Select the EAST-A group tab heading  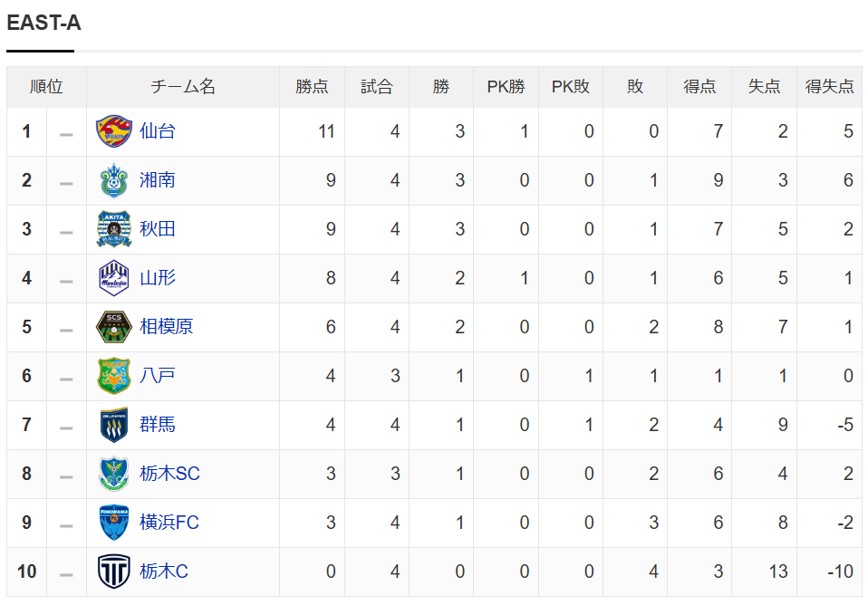(x=43, y=24)
